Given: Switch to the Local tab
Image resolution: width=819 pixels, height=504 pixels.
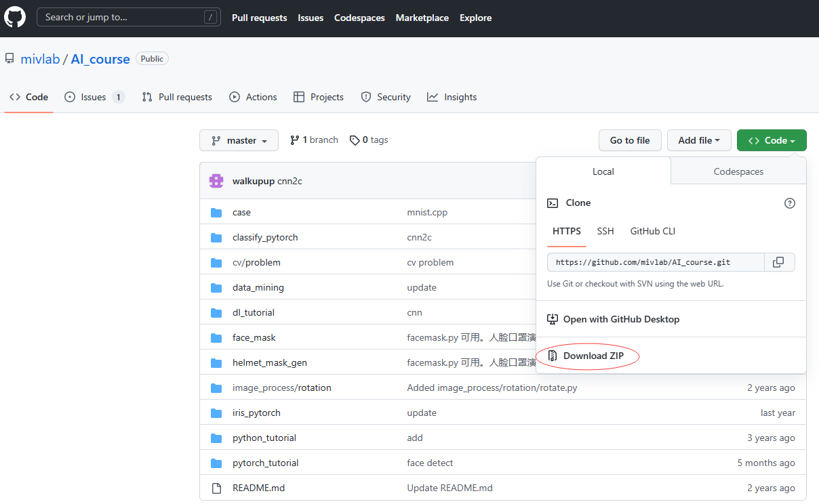Looking at the screenshot, I should click(603, 171).
